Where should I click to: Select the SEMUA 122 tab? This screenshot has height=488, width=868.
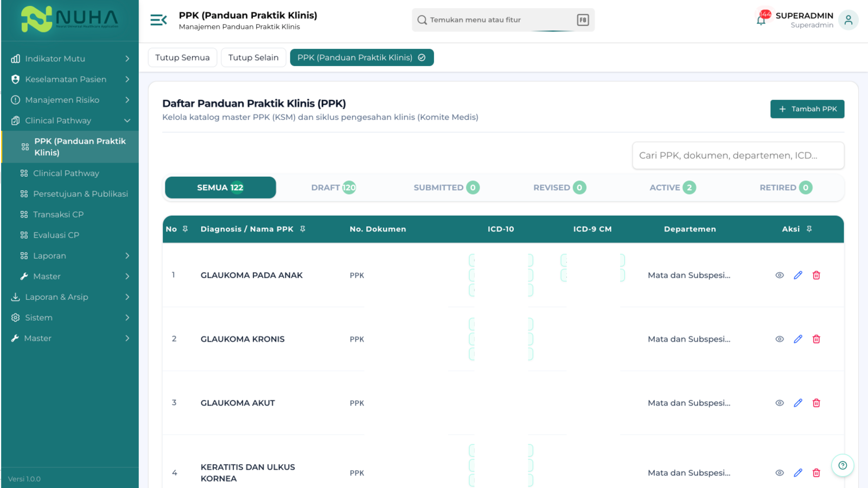pyautogui.click(x=220, y=188)
